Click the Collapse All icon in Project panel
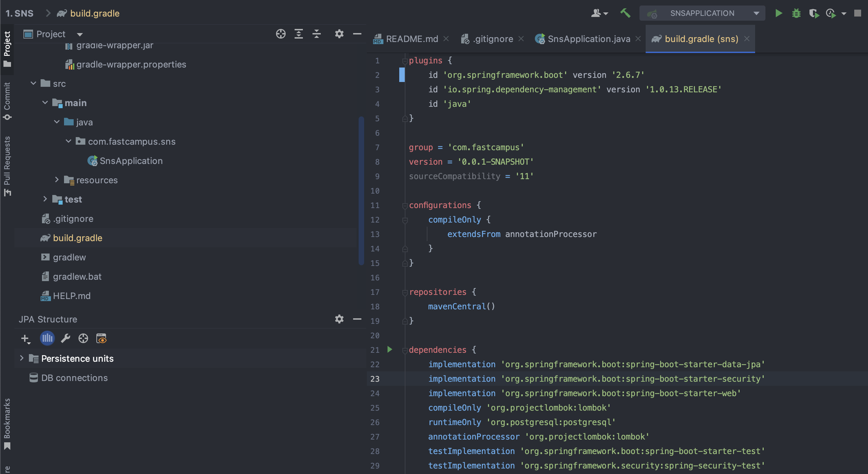 tap(317, 34)
